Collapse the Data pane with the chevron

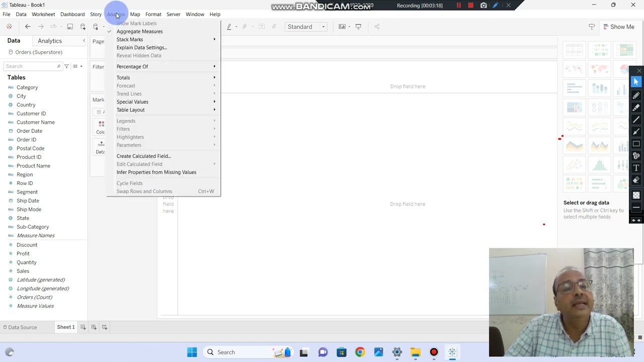(x=84, y=41)
